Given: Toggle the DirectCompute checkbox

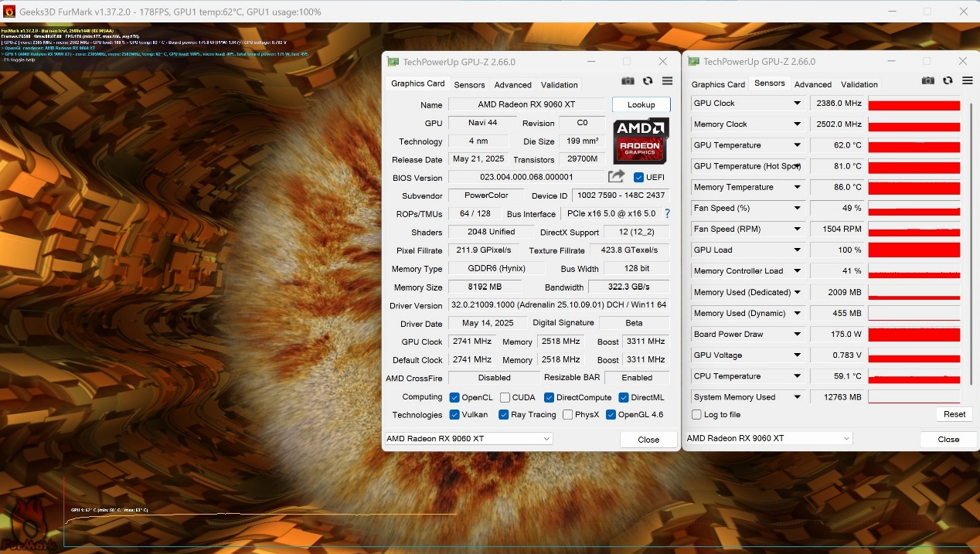Looking at the screenshot, I should point(549,397).
